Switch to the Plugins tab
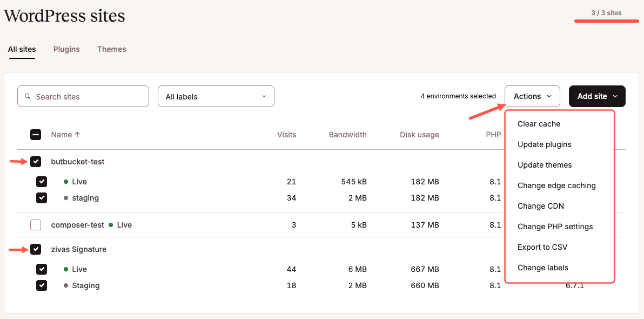644x319 pixels. pos(66,49)
